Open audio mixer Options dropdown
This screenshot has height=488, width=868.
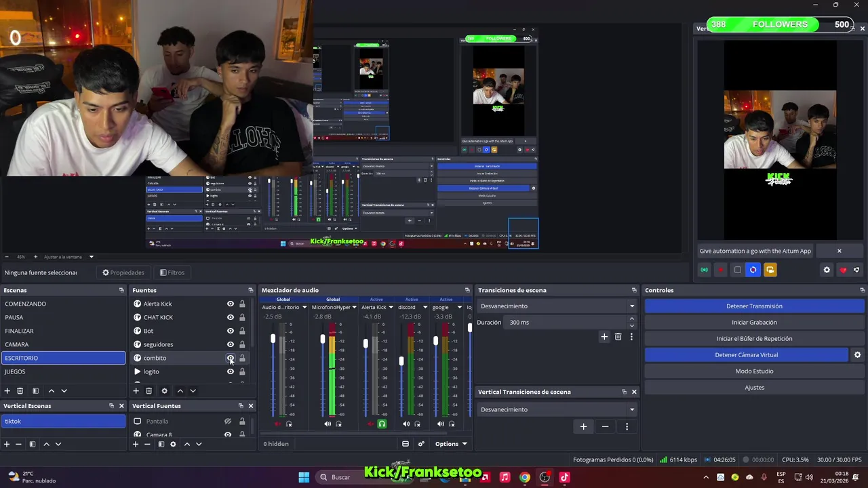[x=451, y=444]
